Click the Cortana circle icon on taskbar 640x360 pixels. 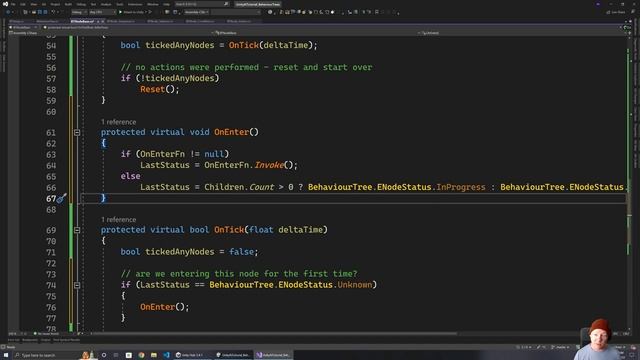(x=104, y=355)
